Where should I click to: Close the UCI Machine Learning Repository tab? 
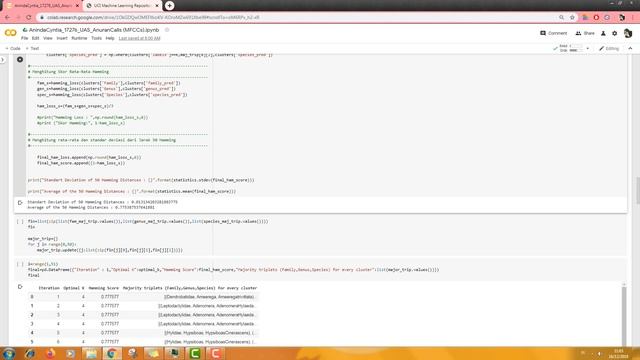157,6
